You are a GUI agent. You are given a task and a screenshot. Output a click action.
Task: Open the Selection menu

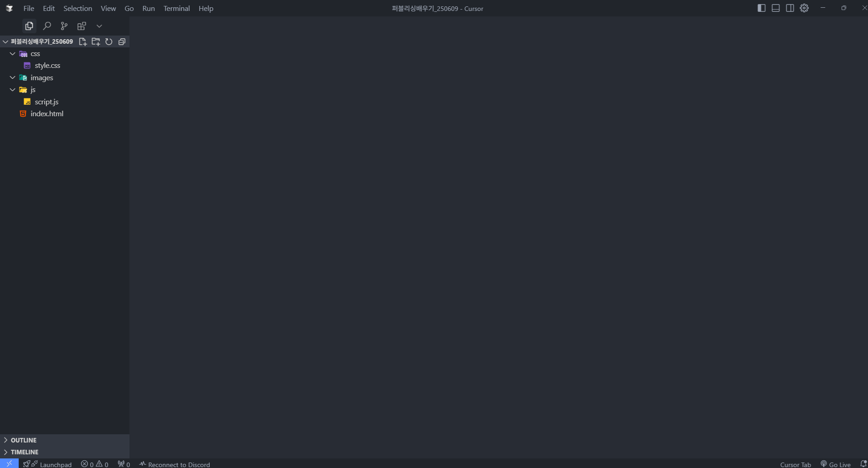click(77, 8)
